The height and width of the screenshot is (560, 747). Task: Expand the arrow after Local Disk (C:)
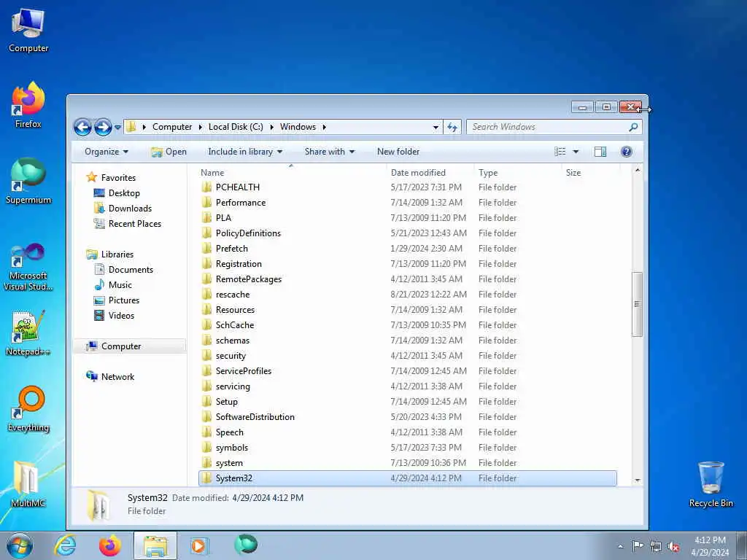271,127
